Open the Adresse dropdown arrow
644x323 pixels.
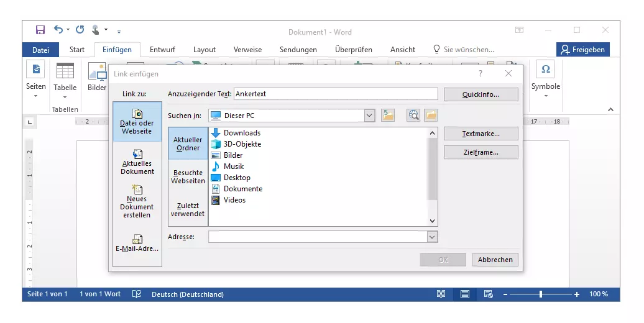(432, 237)
